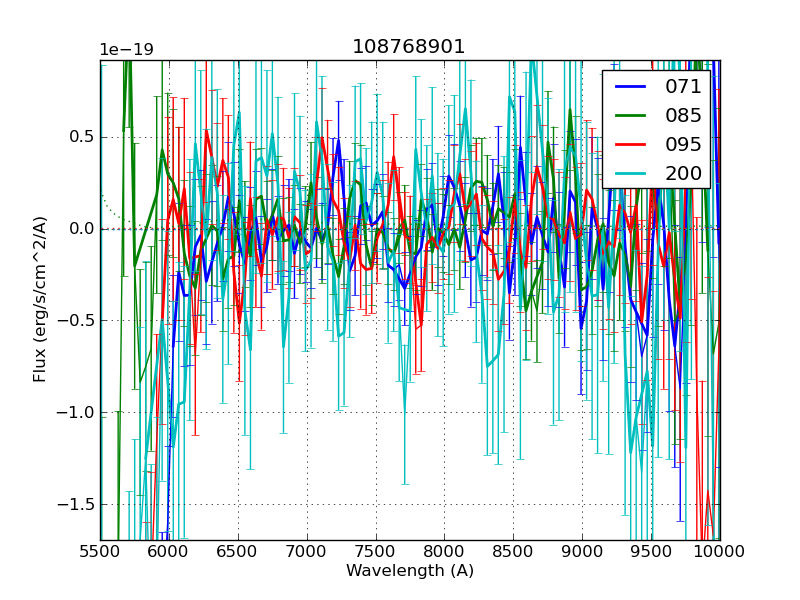Select the 0.0 y-axis tick label
The height and width of the screenshot is (600, 800).
point(78,229)
